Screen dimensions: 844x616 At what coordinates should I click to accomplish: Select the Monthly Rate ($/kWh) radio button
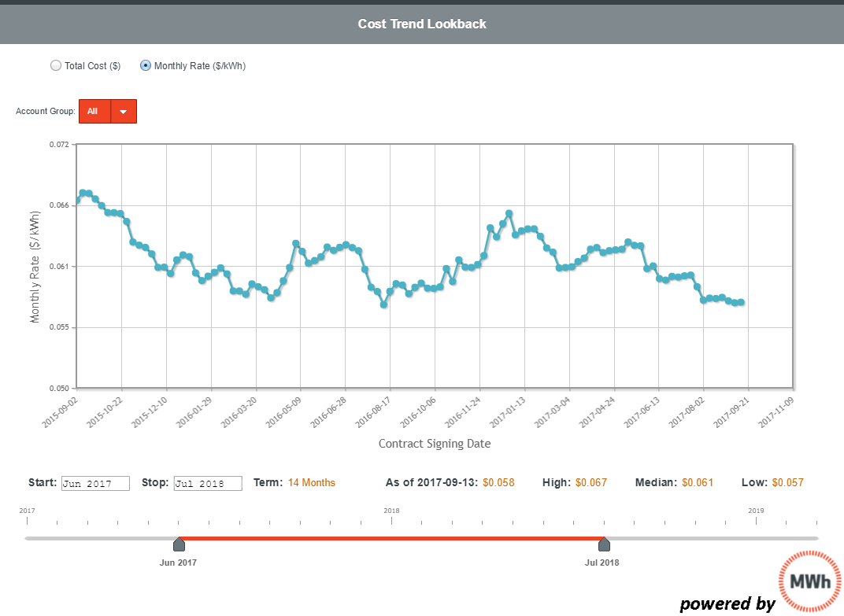click(146, 66)
